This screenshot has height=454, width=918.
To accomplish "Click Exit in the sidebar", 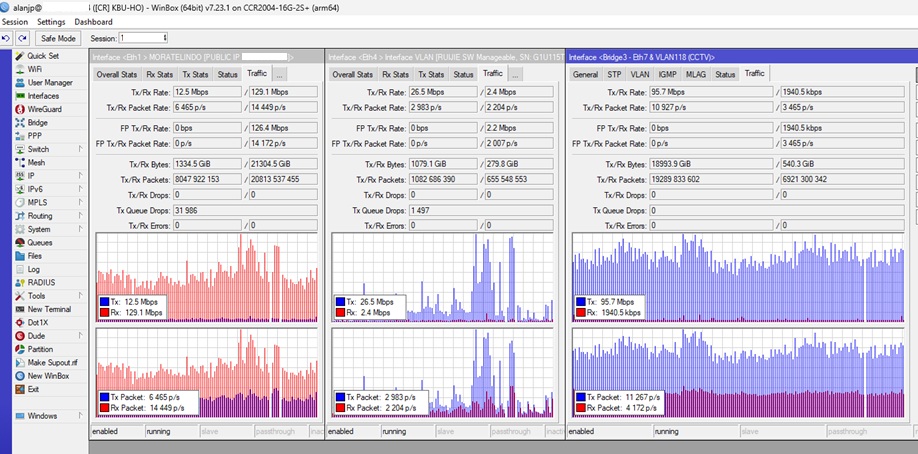I will click(x=27, y=390).
